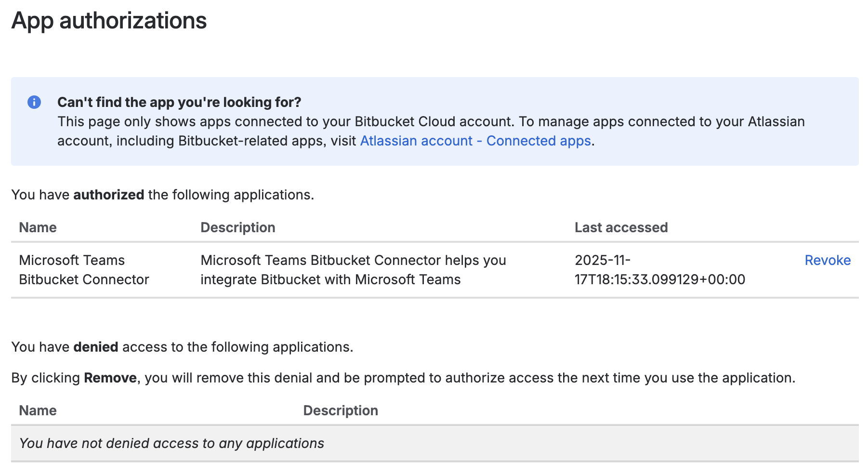Screen dimensions: 868x474
Task: Click the bold word "authorized"
Action: 108,195
